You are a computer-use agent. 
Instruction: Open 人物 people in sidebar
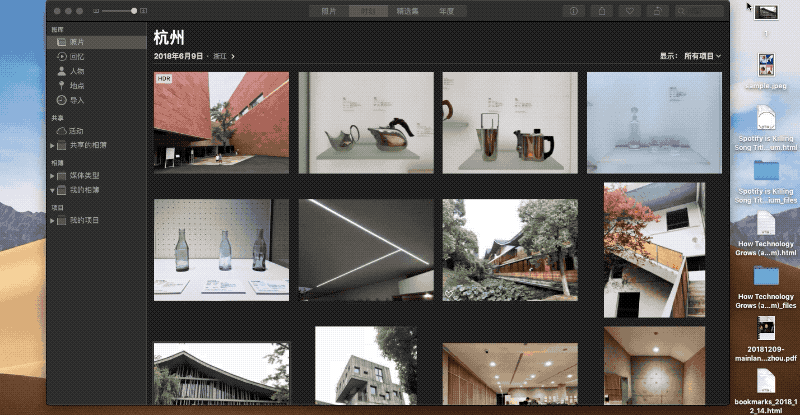96,71
